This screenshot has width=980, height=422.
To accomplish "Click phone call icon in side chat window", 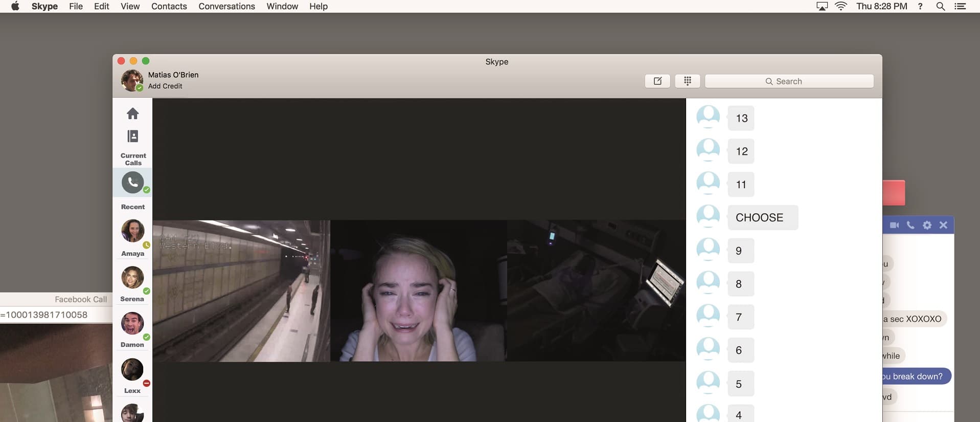I will pyautogui.click(x=910, y=225).
